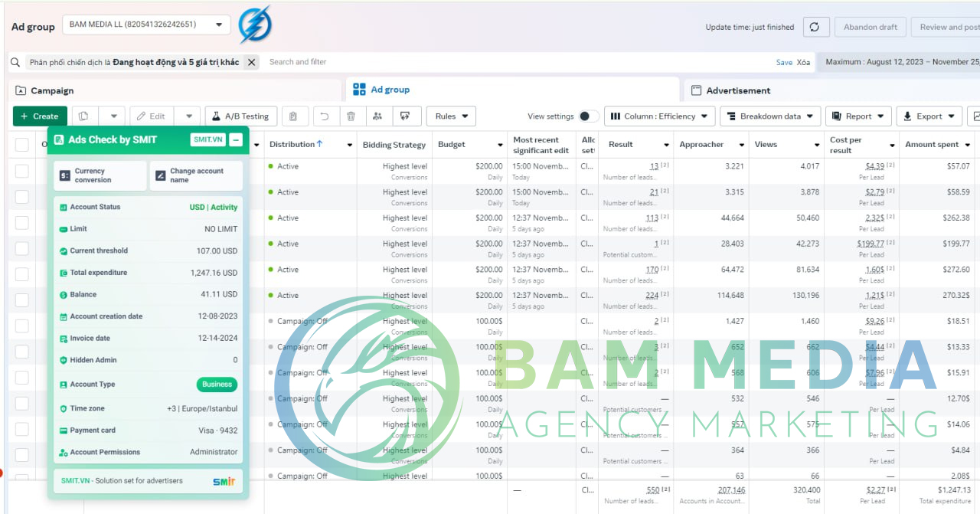Viewport: 980px width, 514px height.
Task: Click the Currency conversion icon tile
Action: [x=100, y=175]
